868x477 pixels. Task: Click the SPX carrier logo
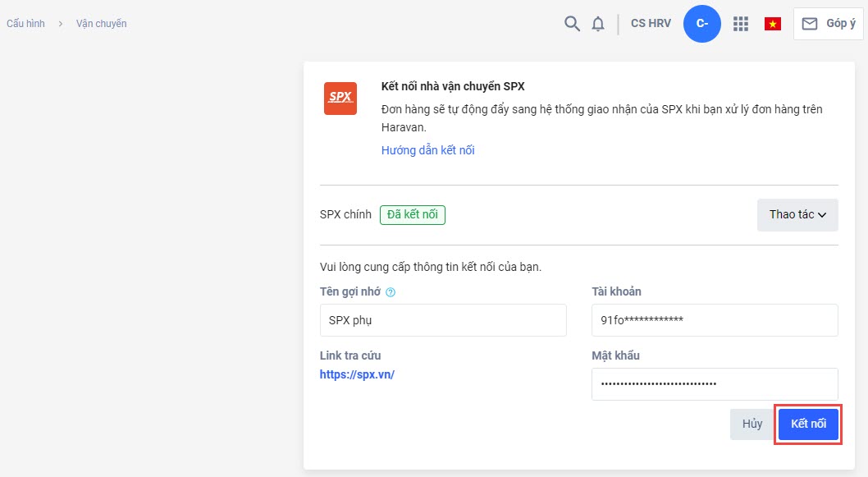(x=340, y=98)
